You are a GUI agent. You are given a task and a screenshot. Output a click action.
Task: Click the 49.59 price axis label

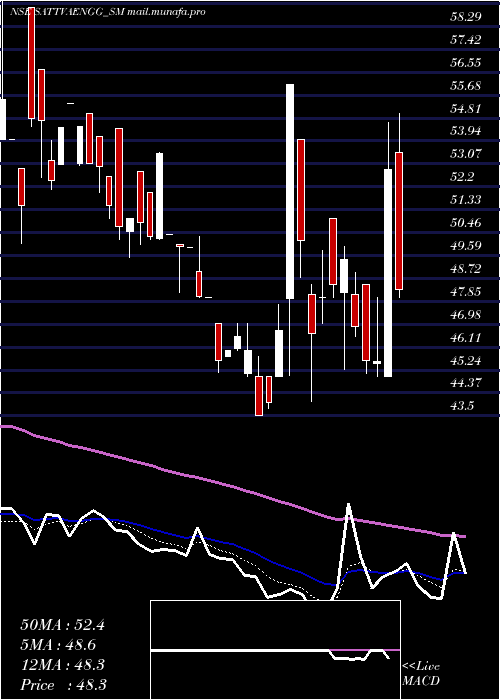pyautogui.click(x=466, y=246)
